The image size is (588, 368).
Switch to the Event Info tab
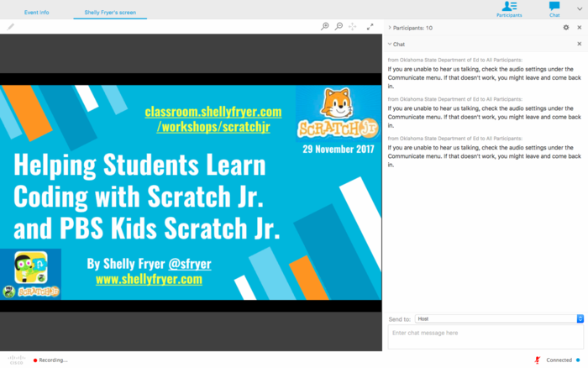click(35, 13)
